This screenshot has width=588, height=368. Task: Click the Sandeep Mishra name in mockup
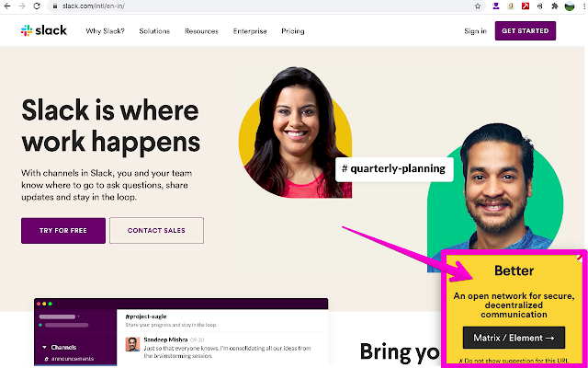[165, 339]
